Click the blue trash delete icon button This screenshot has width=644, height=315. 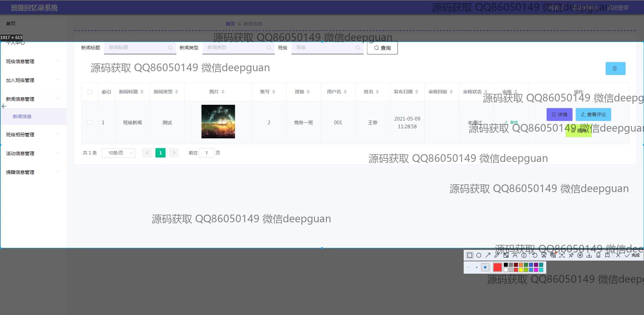(x=615, y=69)
